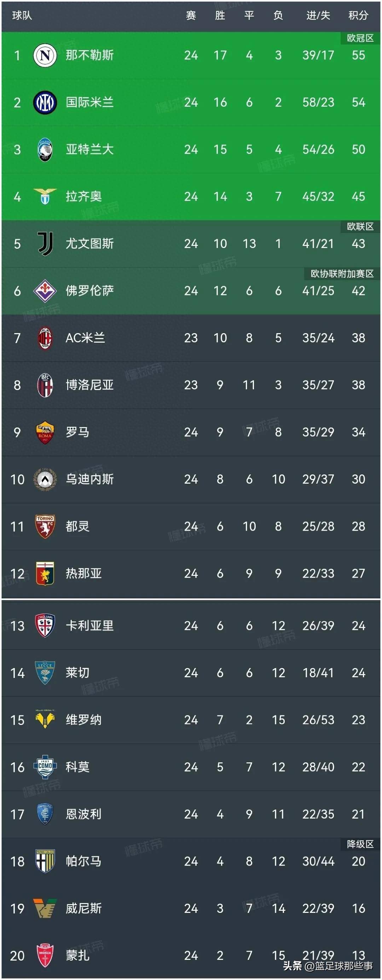
Task: Select the Inter Milan (国际米兰) badge
Action: tap(46, 103)
